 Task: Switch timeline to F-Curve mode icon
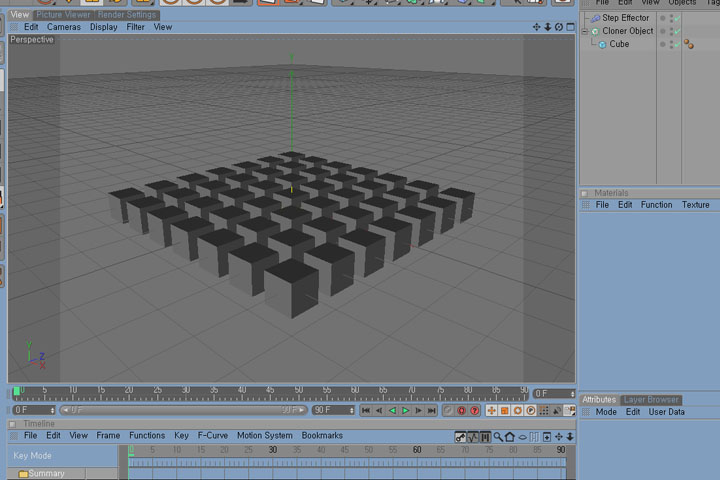[472, 437]
